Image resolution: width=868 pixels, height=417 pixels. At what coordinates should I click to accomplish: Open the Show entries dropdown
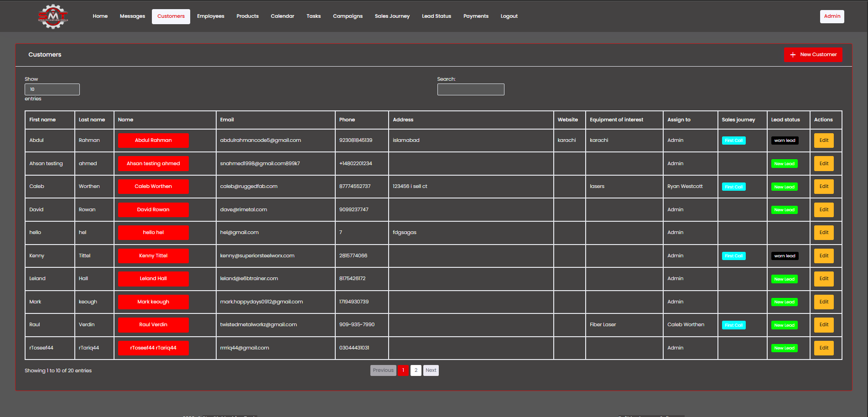tap(52, 89)
